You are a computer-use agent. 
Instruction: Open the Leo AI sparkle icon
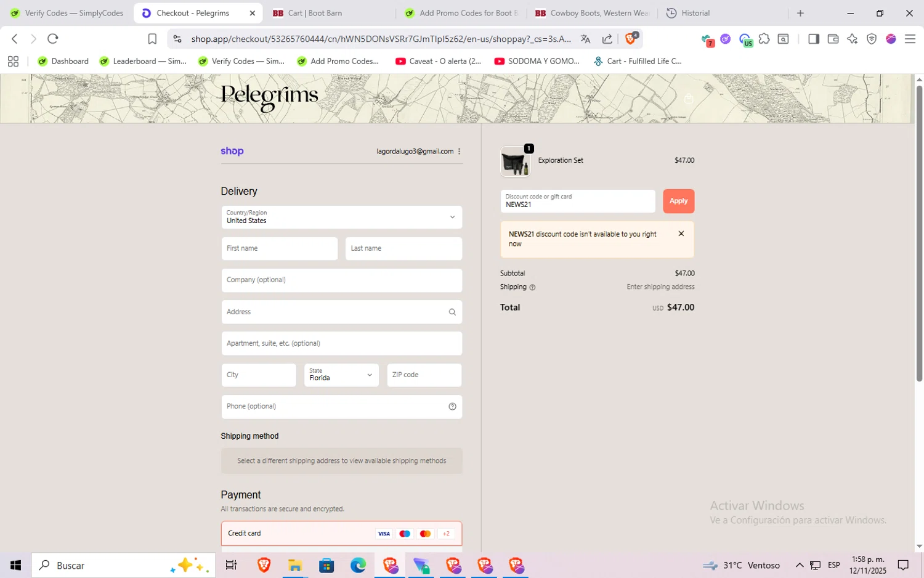click(x=853, y=39)
